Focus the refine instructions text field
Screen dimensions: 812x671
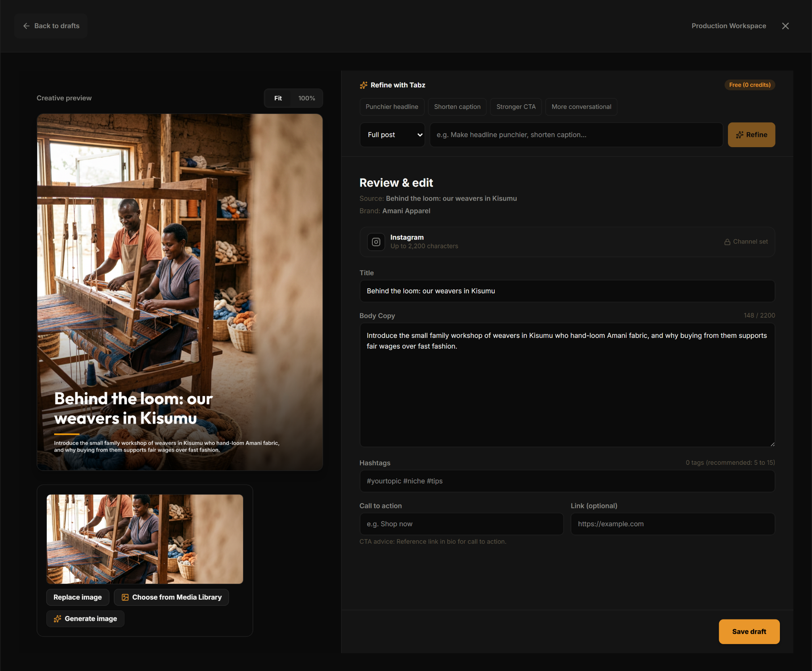[x=576, y=135]
